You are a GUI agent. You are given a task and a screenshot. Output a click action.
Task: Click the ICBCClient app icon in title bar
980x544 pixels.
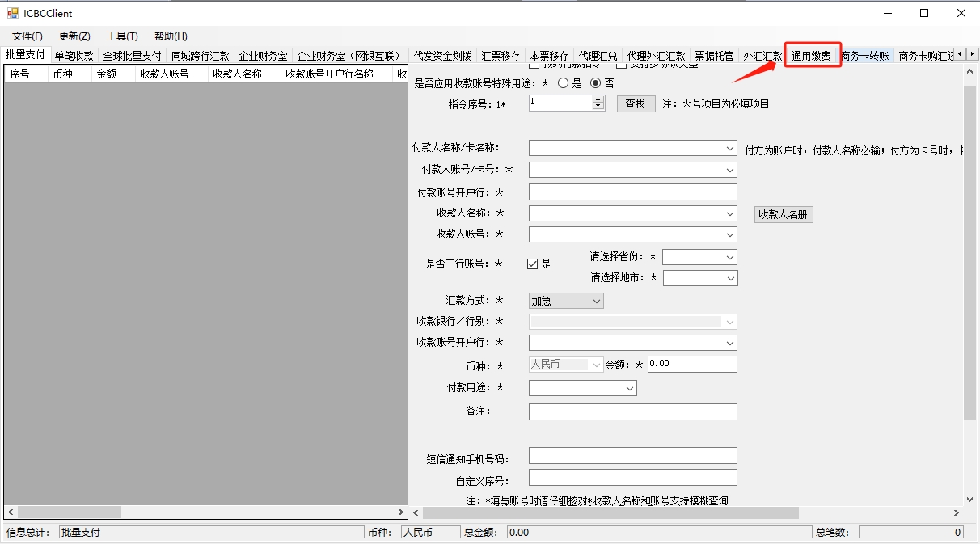(12, 13)
